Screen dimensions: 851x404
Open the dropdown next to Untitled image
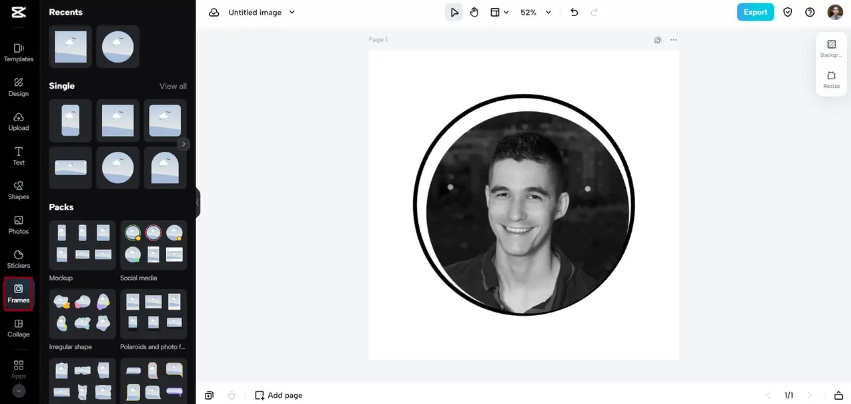pyautogui.click(x=292, y=12)
